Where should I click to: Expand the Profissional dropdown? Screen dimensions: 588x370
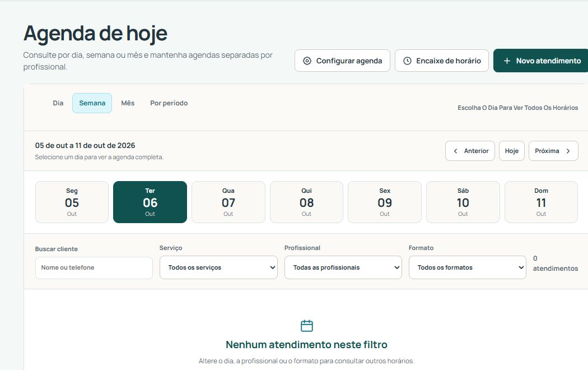click(343, 267)
